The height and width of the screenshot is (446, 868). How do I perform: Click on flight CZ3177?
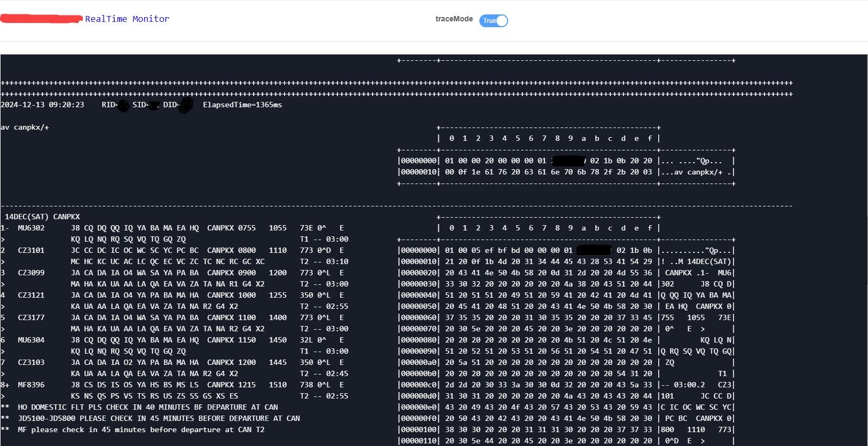click(31, 317)
